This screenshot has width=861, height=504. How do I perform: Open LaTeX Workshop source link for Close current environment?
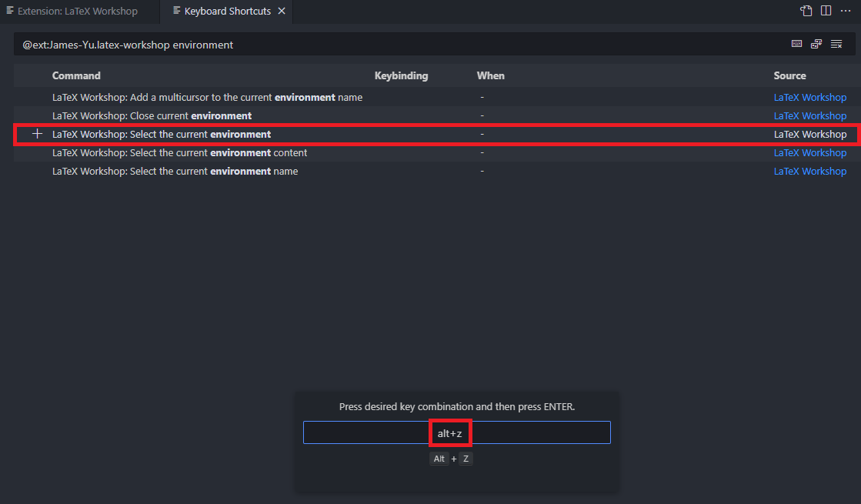[x=810, y=116]
